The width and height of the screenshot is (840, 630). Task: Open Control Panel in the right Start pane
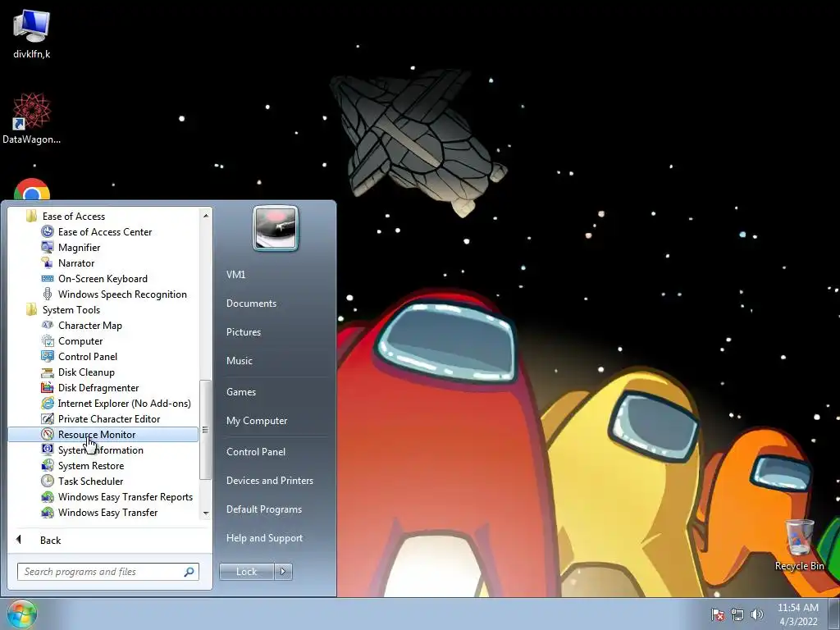pos(256,452)
